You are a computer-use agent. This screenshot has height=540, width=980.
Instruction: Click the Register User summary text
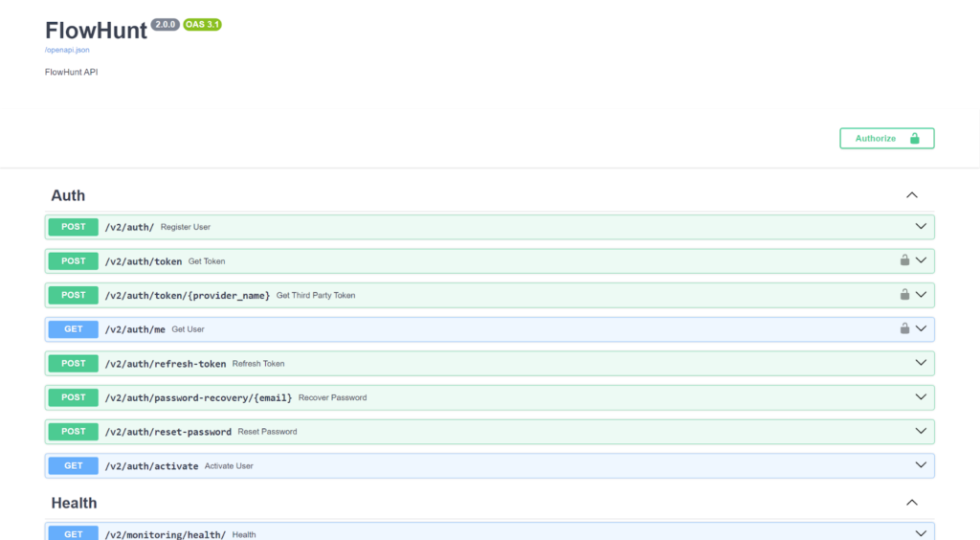pos(185,227)
